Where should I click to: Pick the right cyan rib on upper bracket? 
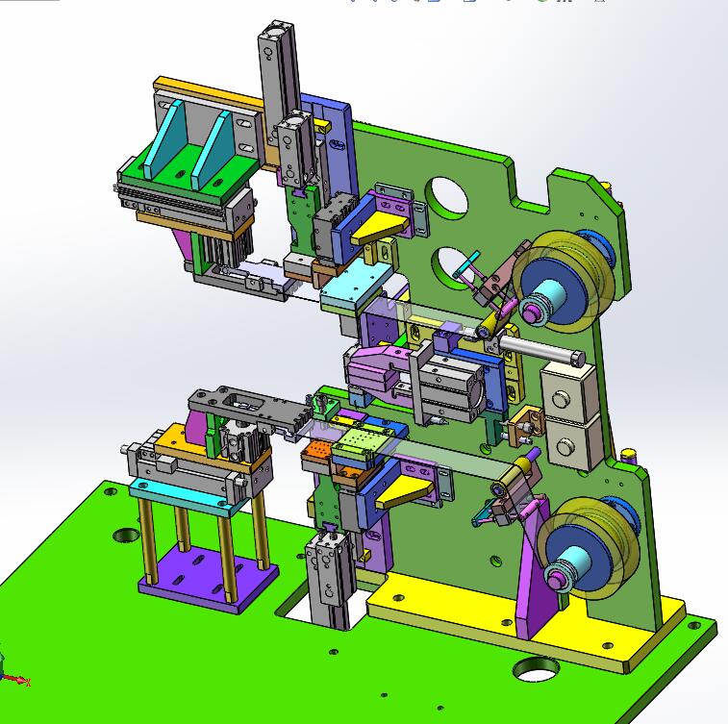tap(213, 148)
